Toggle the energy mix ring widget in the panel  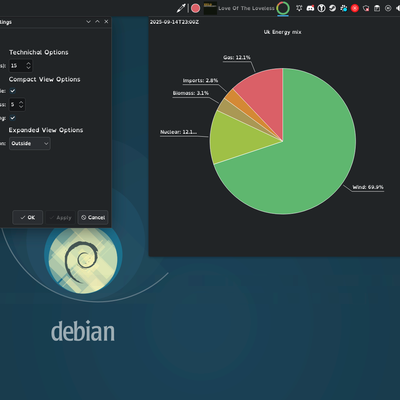coord(283,8)
